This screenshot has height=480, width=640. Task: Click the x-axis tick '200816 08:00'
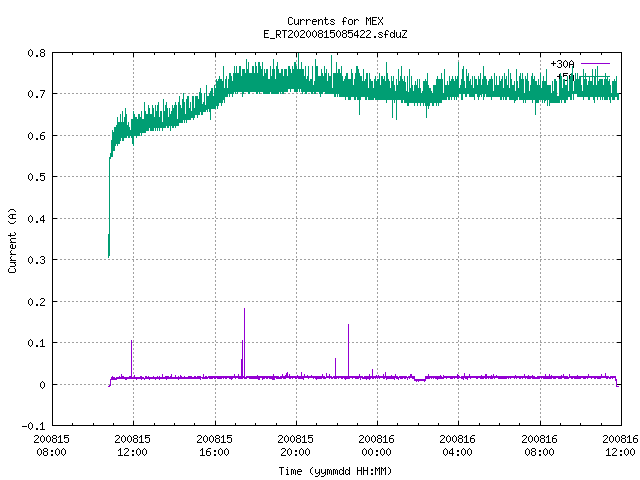coord(540,445)
